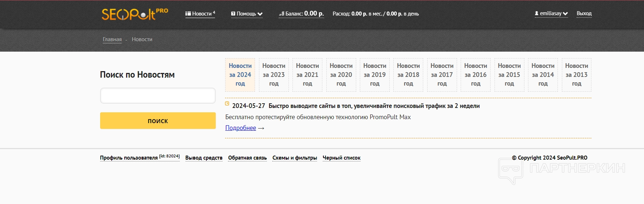
Task: Select the Новости за 2017 год tab
Action: (442, 75)
